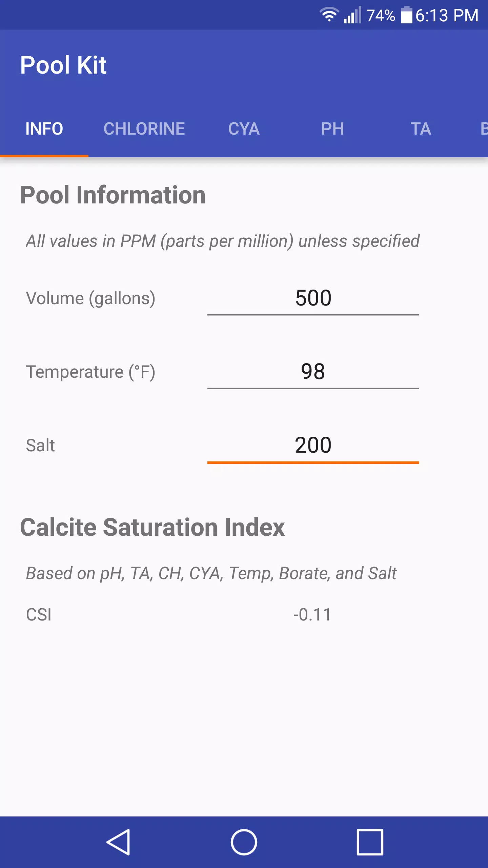Tap the CSI value -0.11
The height and width of the screenshot is (868, 488).
312,615
